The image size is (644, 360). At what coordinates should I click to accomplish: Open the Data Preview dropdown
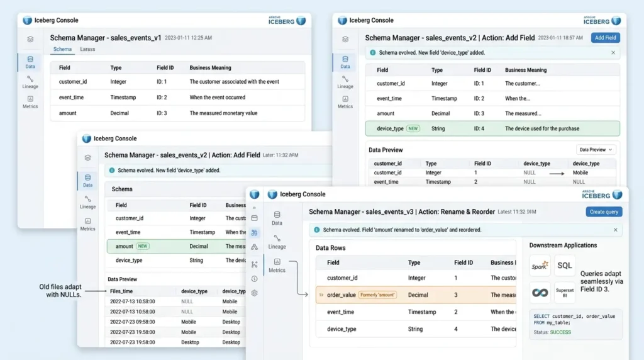(x=596, y=150)
